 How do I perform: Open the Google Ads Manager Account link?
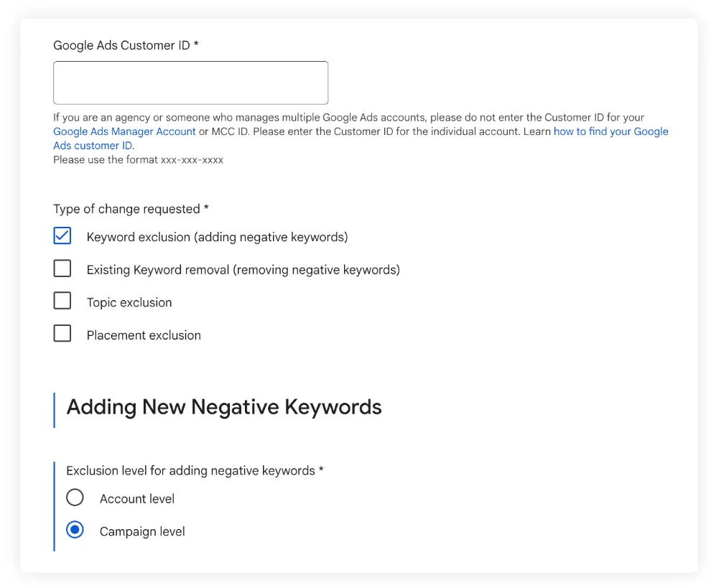point(124,131)
